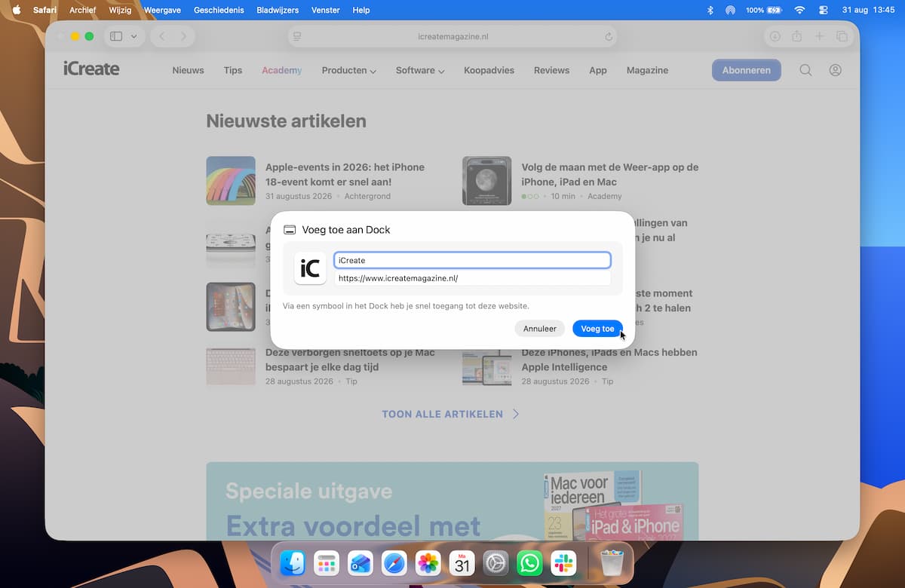905x588 pixels.
Task: Open the Wijzig menu
Action: pyautogui.click(x=120, y=10)
